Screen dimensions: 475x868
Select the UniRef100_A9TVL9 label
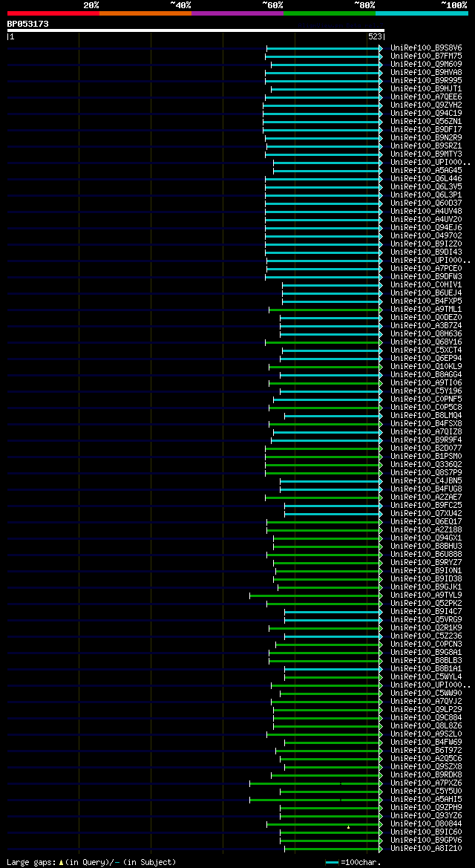coord(426,595)
